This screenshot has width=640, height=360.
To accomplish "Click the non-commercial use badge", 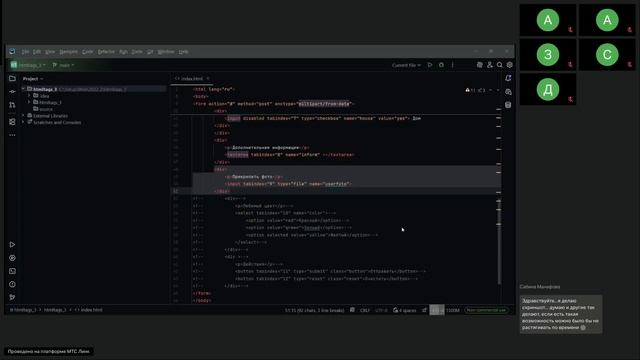I will [486, 310].
